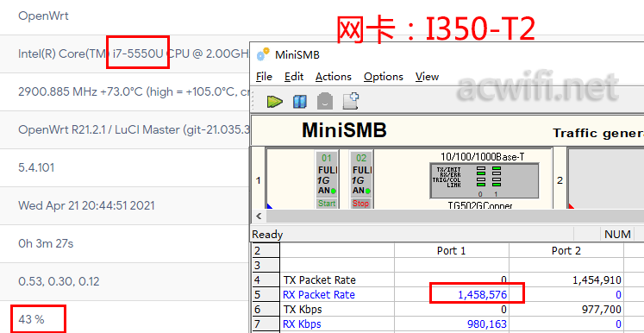The height and width of the screenshot is (333, 644).
Task: Select the RX Kbps row label
Action: 302,324
